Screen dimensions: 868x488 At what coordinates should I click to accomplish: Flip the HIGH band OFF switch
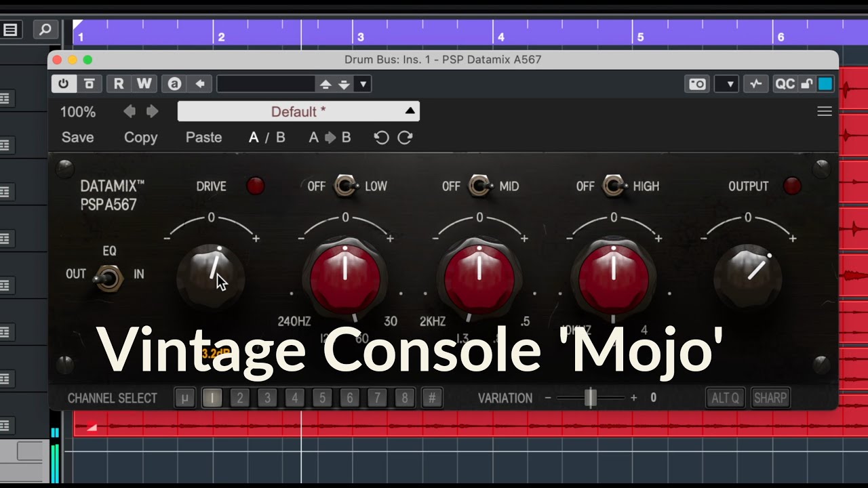(x=614, y=186)
